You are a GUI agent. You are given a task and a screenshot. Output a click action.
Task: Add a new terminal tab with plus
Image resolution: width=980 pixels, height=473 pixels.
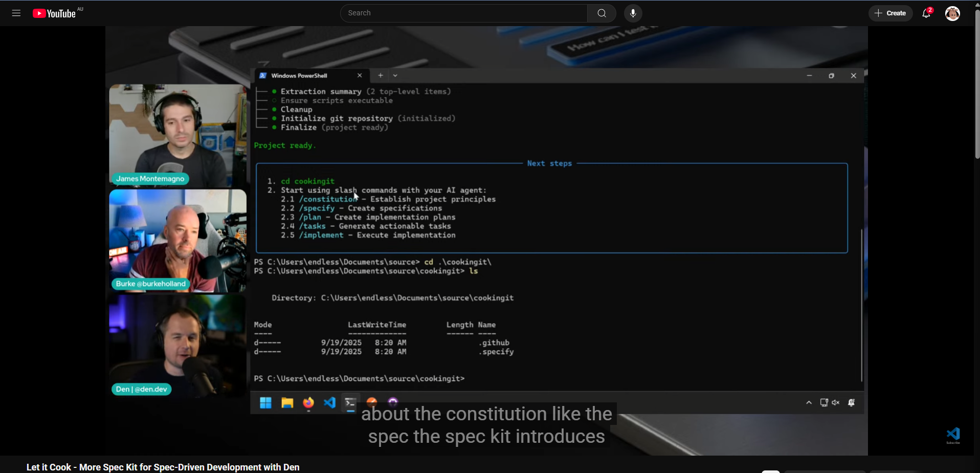(381, 76)
